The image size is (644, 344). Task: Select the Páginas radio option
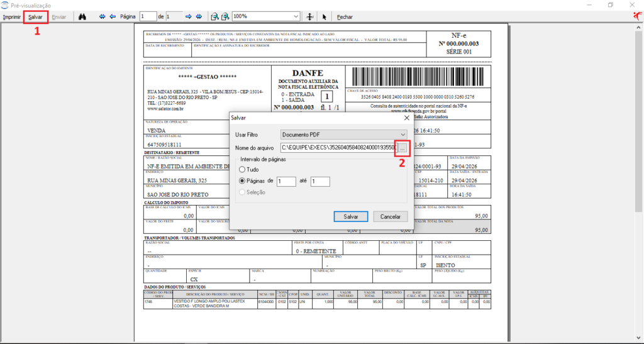[252, 180]
